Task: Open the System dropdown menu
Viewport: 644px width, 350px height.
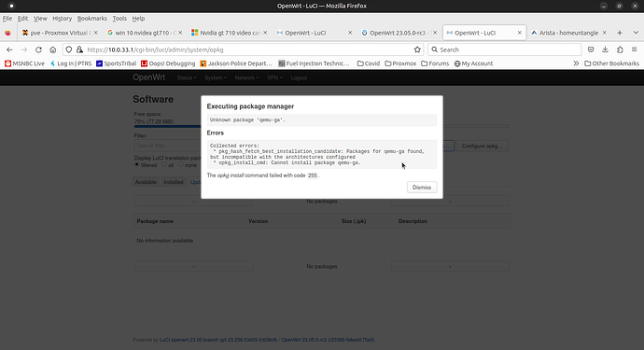Action: 216,77
